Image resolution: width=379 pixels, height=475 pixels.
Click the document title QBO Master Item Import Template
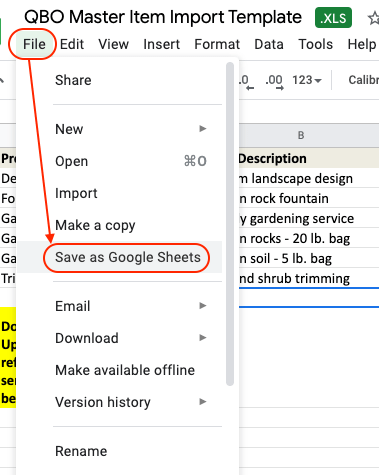(163, 17)
